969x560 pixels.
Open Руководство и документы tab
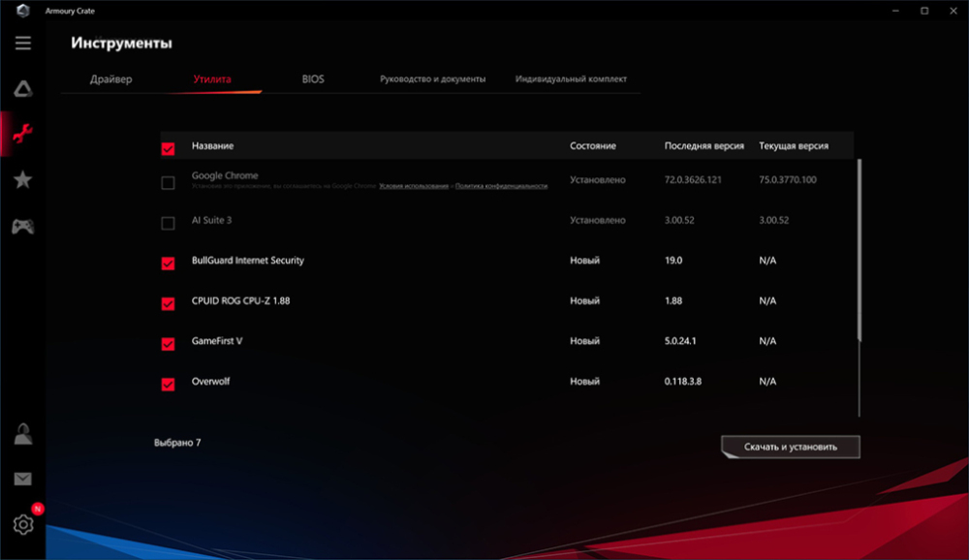[432, 79]
